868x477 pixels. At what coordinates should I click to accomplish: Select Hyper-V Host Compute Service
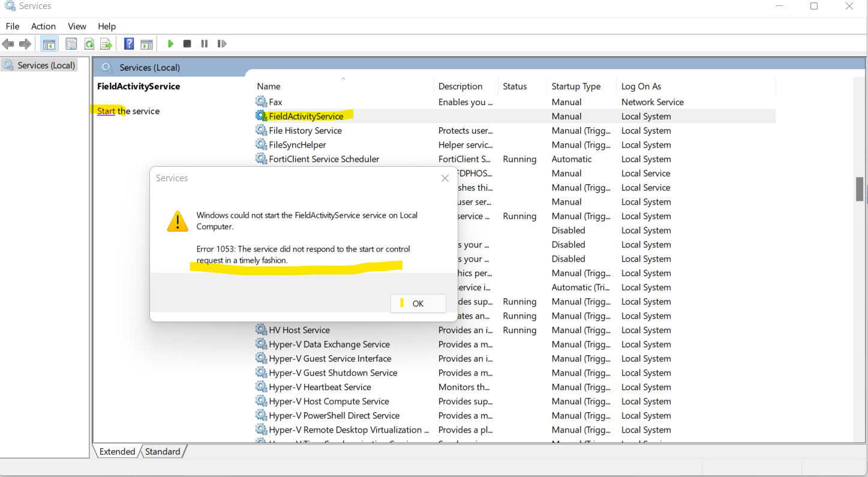click(x=515, y=401)
